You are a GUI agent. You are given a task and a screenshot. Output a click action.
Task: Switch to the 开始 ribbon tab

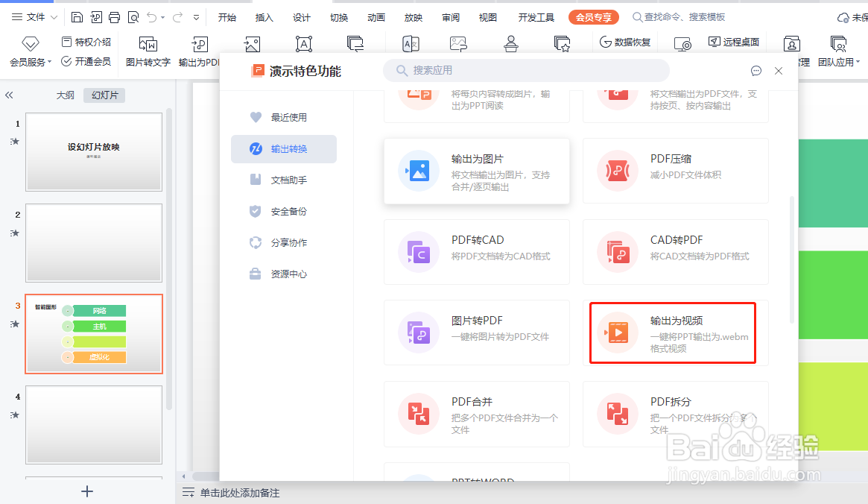[x=227, y=18]
